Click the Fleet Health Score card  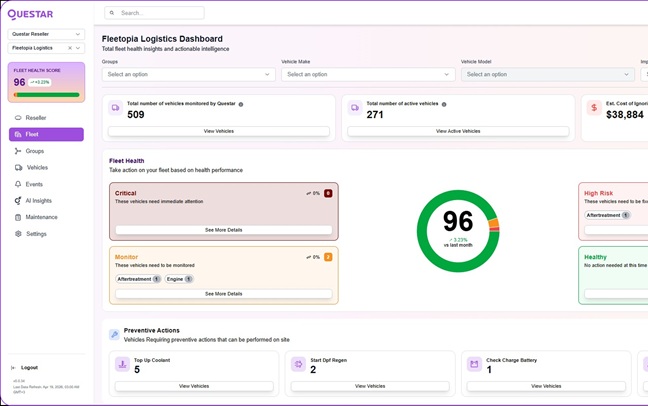(46, 82)
